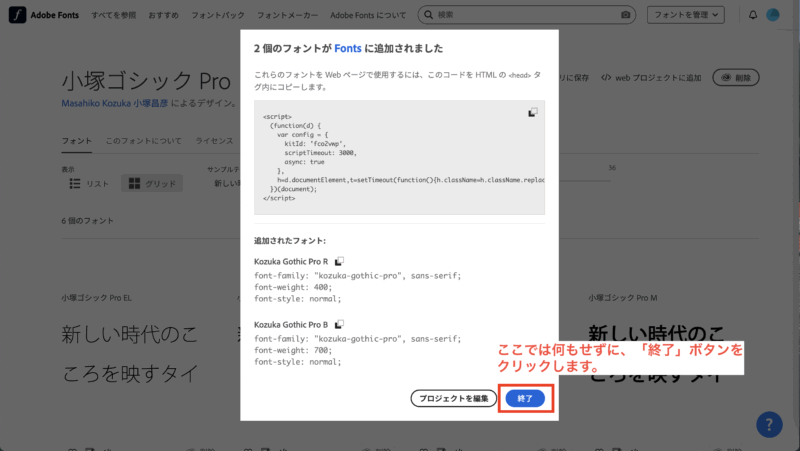Switch to リスト list view
The image size is (800, 451).
coord(89,184)
